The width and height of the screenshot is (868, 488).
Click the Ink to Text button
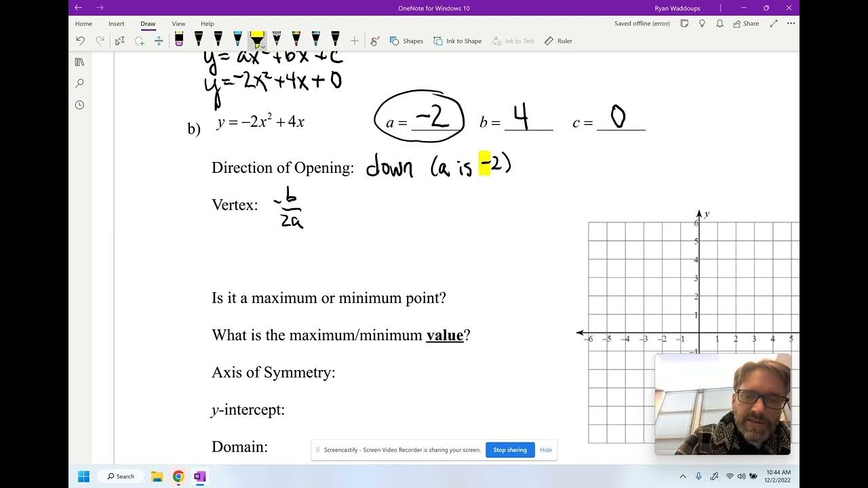tap(513, 41)
